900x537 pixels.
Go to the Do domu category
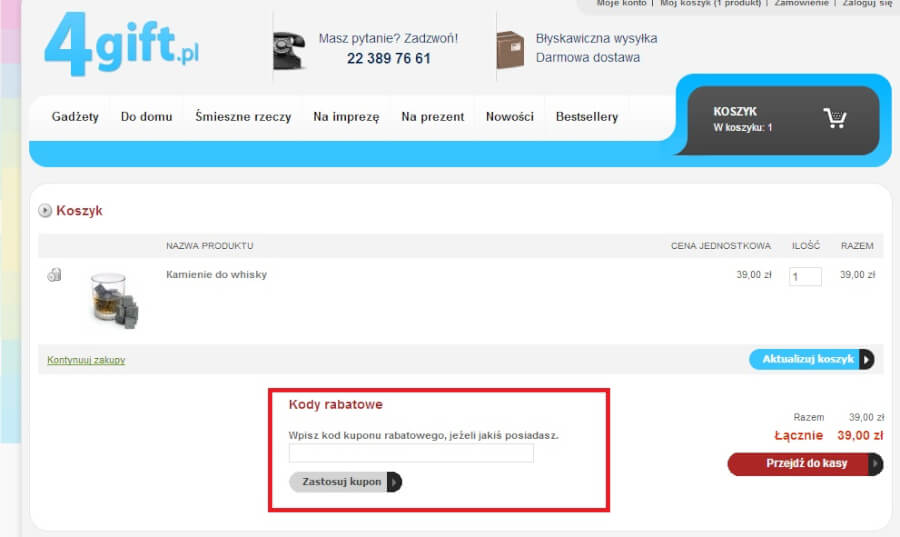click(146, 117)
